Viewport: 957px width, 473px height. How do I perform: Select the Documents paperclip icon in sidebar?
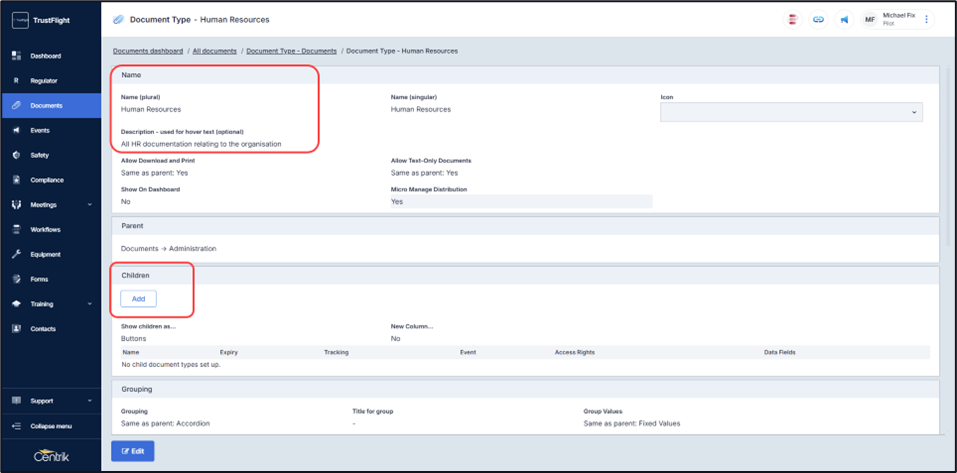click(x=16, y=106)
